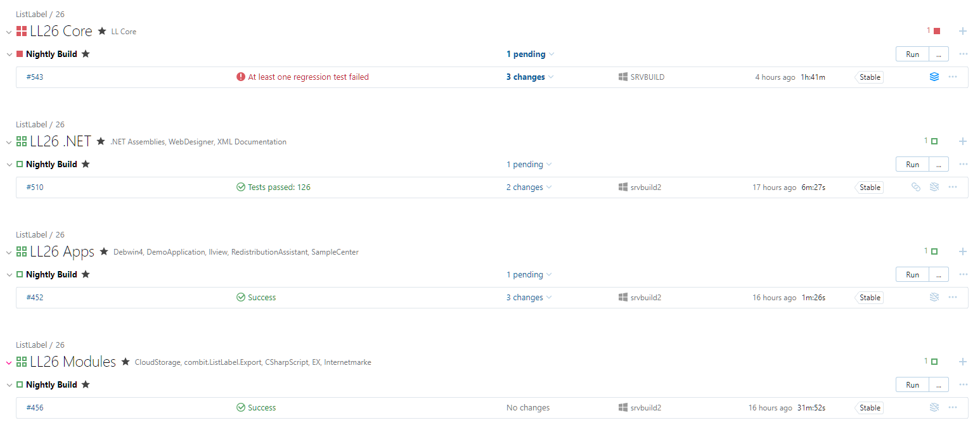The width and height of the screenshot is (980, 425).
Task: Collapse the LL26 Modules project section
Action: point(9,362)
